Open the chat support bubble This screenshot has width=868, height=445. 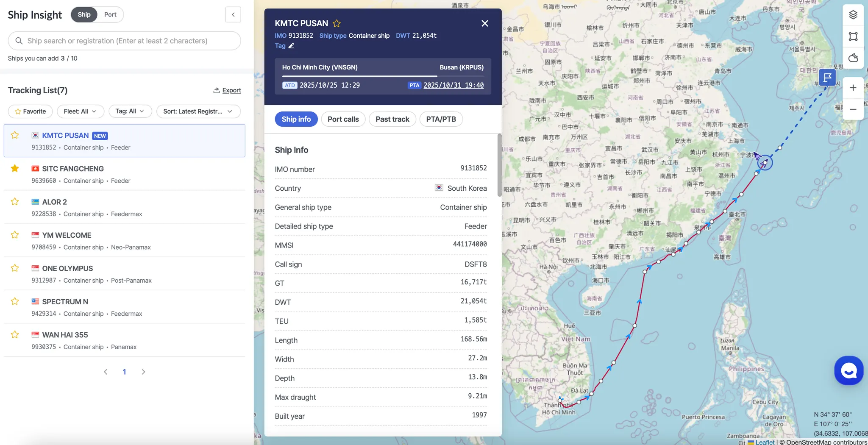pyautogui.click(x=849, y=371)
